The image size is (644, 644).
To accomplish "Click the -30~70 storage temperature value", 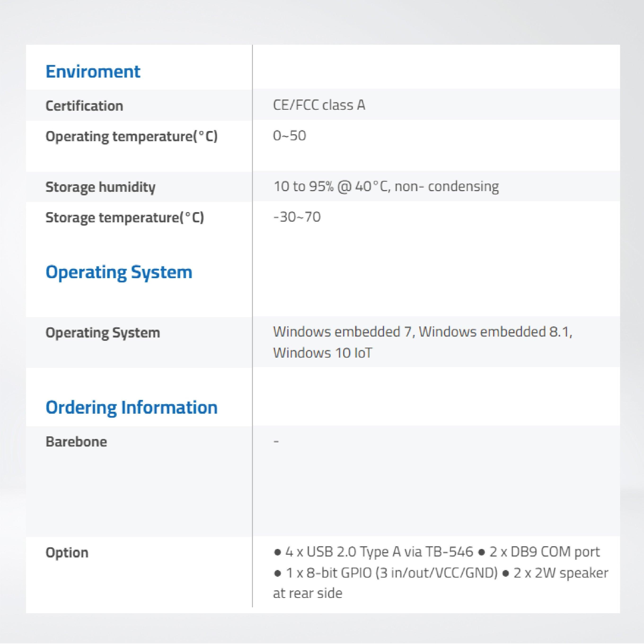I will click(297, 217).
